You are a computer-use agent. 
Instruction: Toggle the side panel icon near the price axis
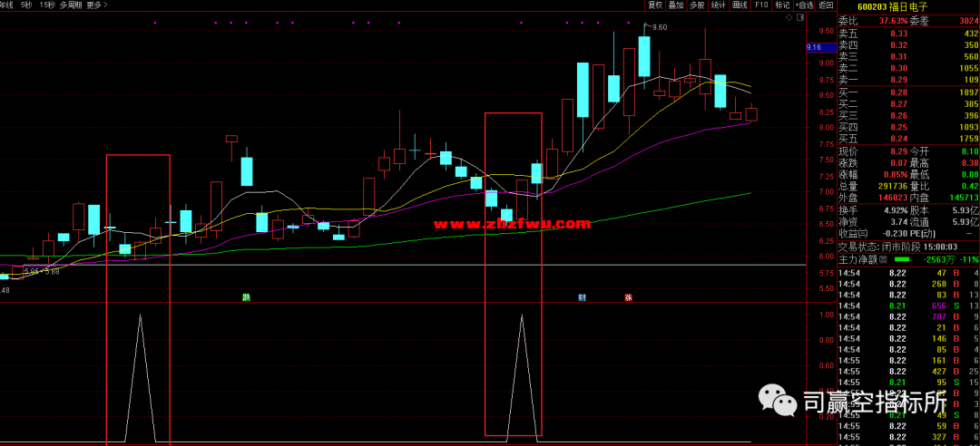[x=800, y=17]
